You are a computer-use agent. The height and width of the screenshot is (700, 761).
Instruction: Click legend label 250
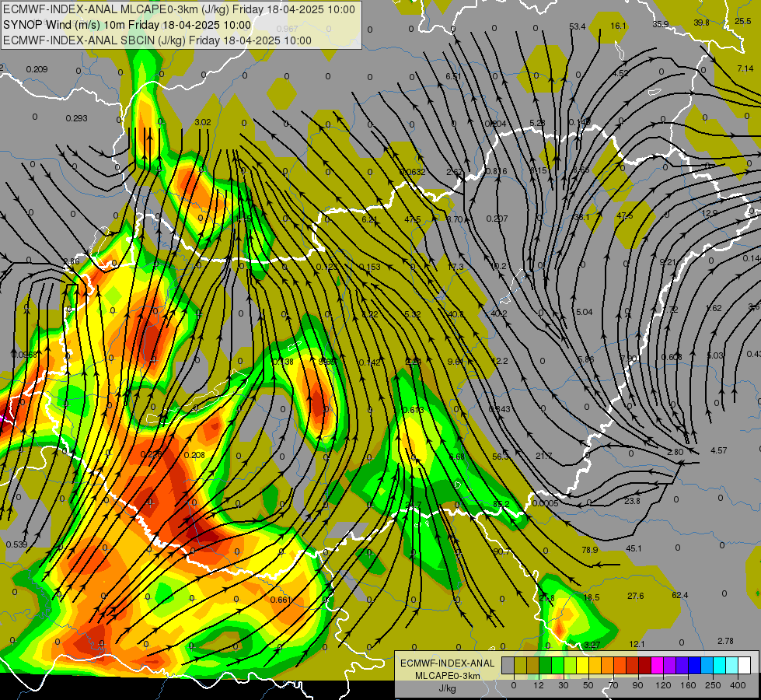(x=713, y=685)
